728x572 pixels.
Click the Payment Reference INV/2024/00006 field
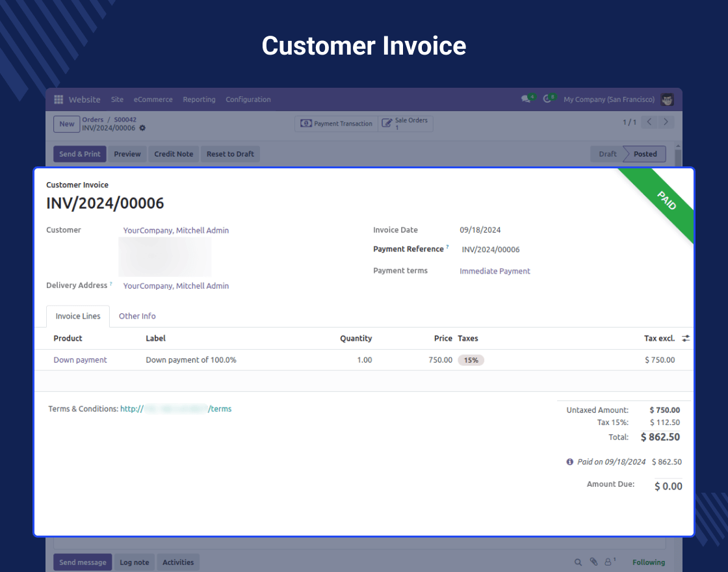491,250
